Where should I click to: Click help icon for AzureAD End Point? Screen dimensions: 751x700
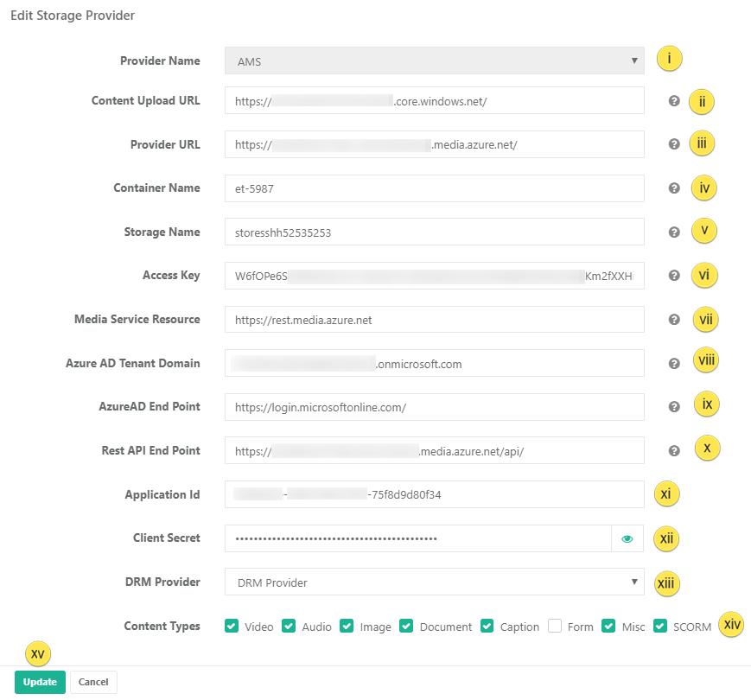(674, 407)
